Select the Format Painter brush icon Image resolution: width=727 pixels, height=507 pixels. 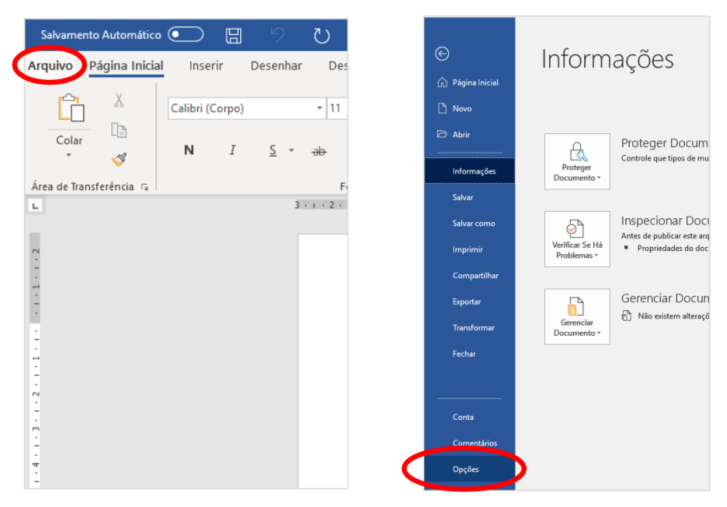point(120,159)
